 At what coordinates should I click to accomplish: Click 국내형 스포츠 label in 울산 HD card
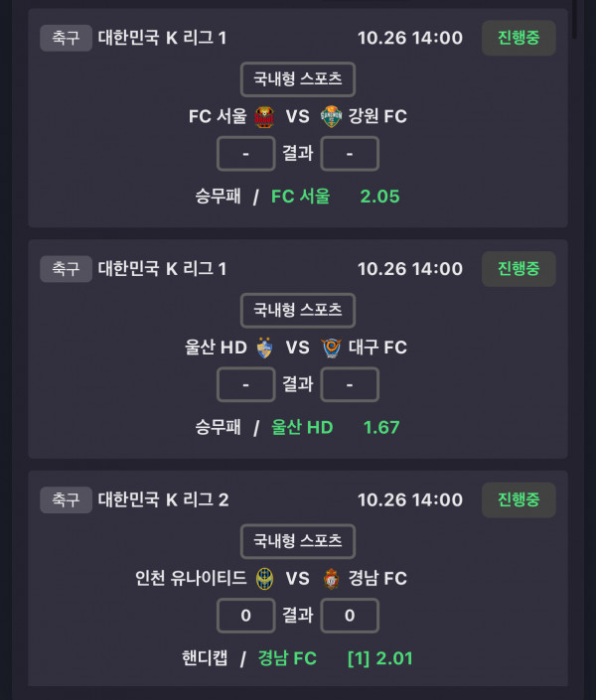click(x=298, y=310)
